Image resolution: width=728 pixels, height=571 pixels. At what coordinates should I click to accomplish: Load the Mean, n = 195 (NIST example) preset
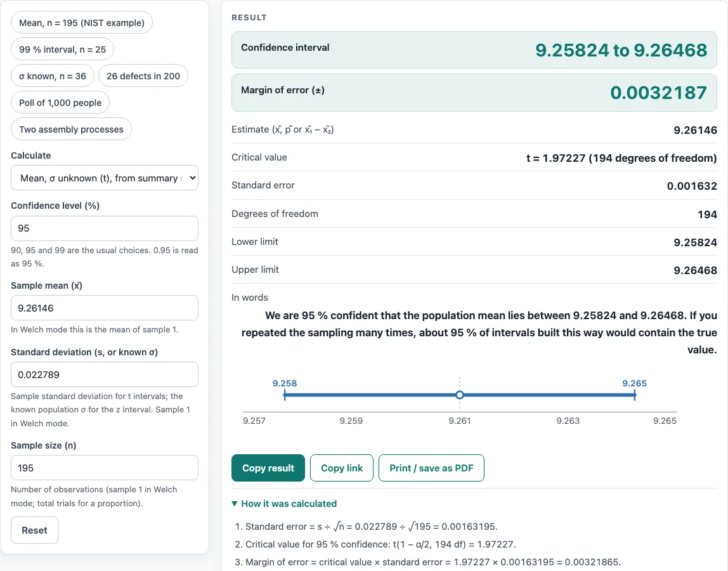tap(82, 23)
